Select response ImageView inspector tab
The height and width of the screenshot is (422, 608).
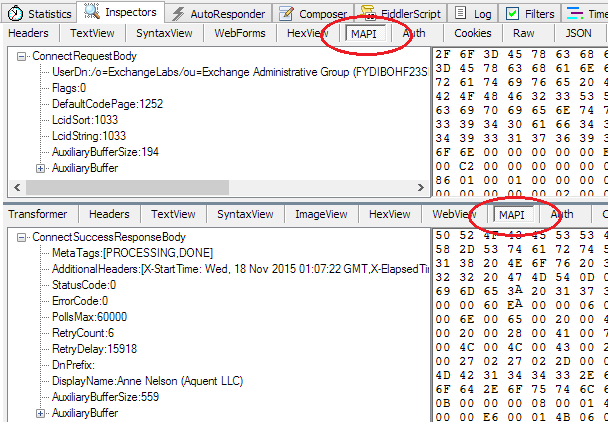click(321, 214)
